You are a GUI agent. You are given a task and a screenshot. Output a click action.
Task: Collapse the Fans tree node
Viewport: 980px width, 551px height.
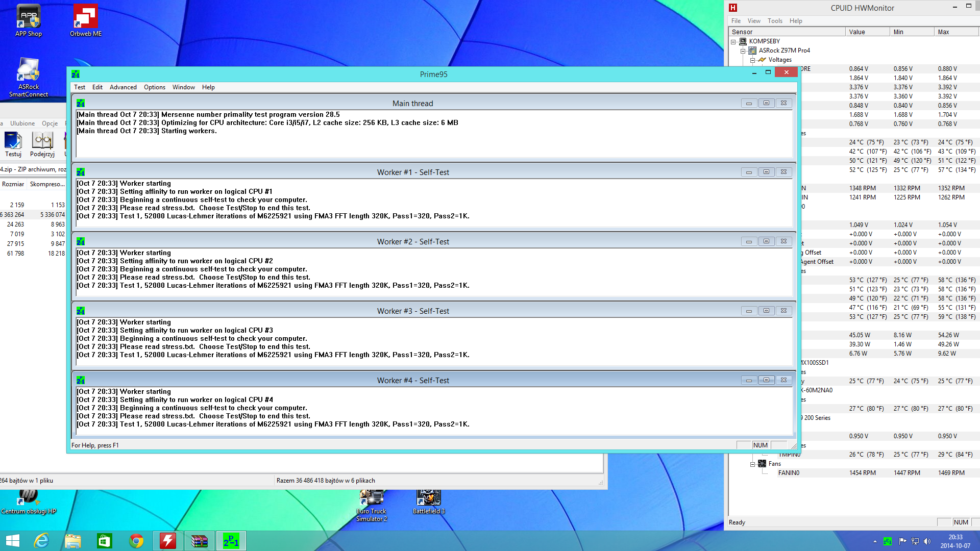click(x=752, y=464)
